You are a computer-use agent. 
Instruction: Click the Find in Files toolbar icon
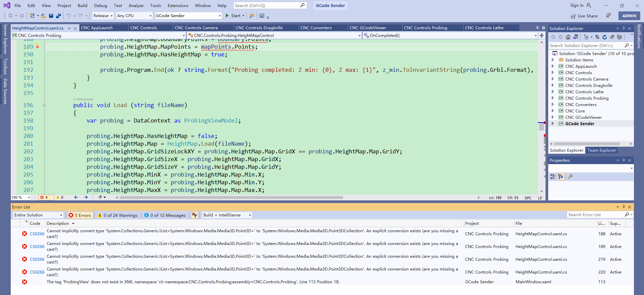tap(251, 16)
